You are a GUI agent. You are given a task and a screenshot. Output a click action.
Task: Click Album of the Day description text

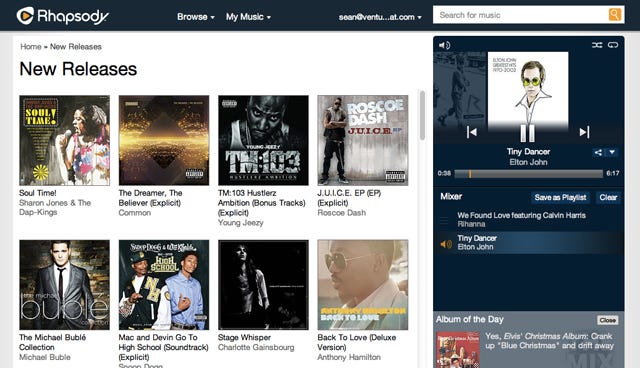(x=549, y=341)
